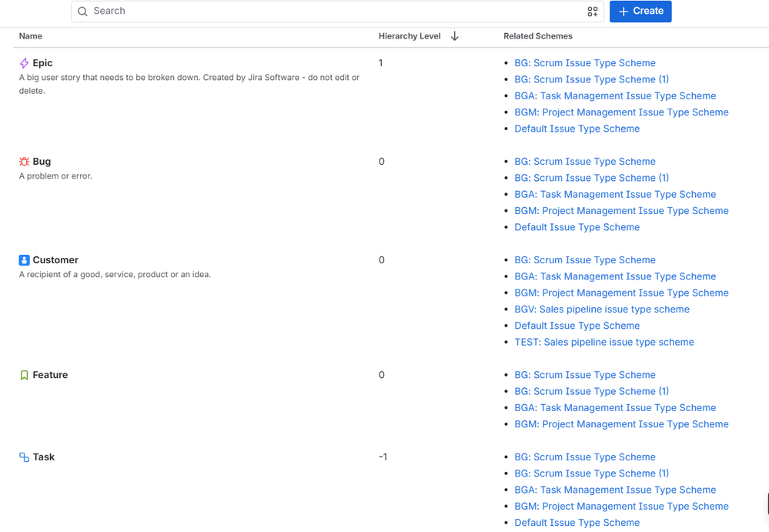Open Feature's BGM: Project Management scheme link
769x532 pixels.
621,424
